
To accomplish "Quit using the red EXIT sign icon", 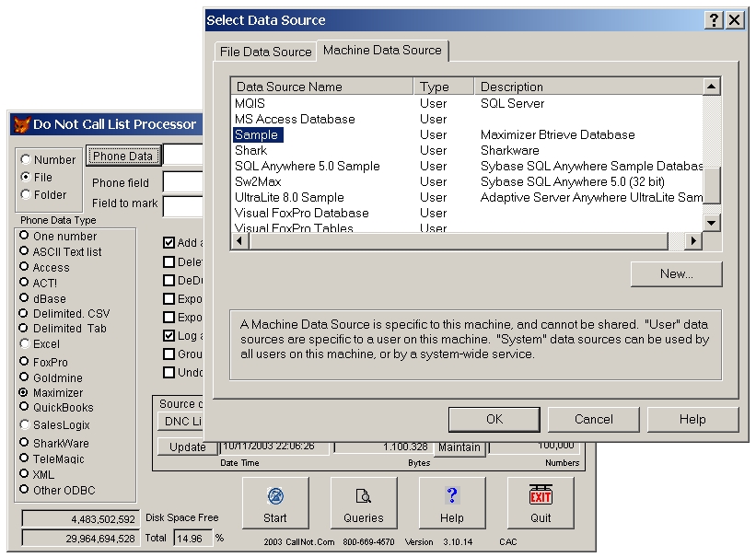I will click(x=541, y=503).
